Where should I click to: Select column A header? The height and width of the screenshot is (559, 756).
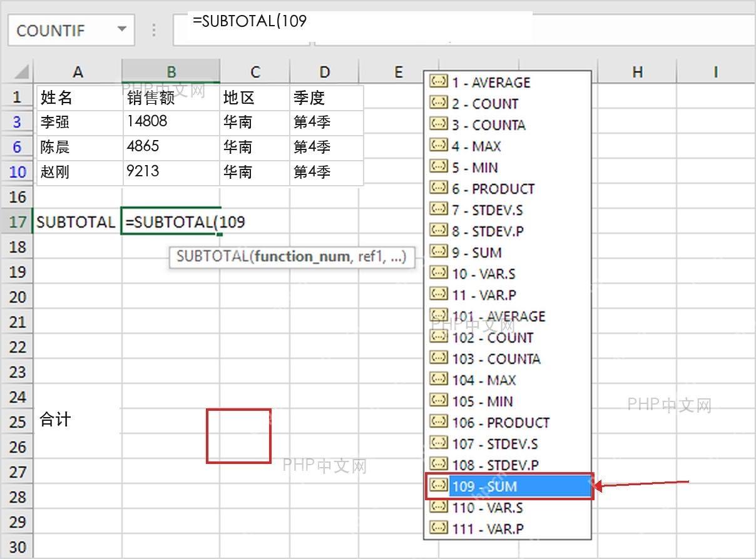pyautogui.click(x=78, y=72)
